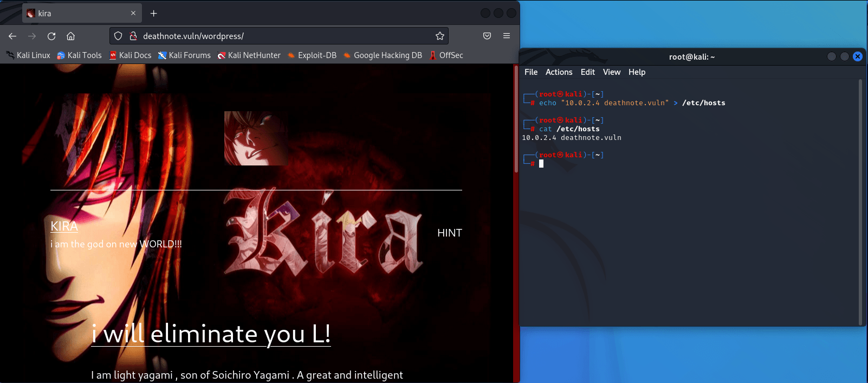Click the browser page vertical scrollbar
This screenshot has width=868, height=383.
(x=516, y=119)
